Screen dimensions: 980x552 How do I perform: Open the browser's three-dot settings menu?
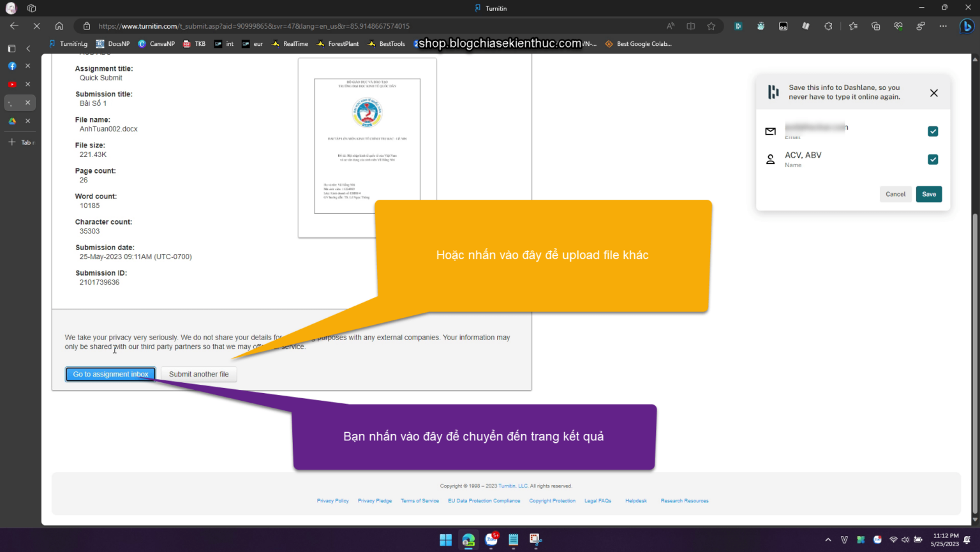[x=942, y=26]
